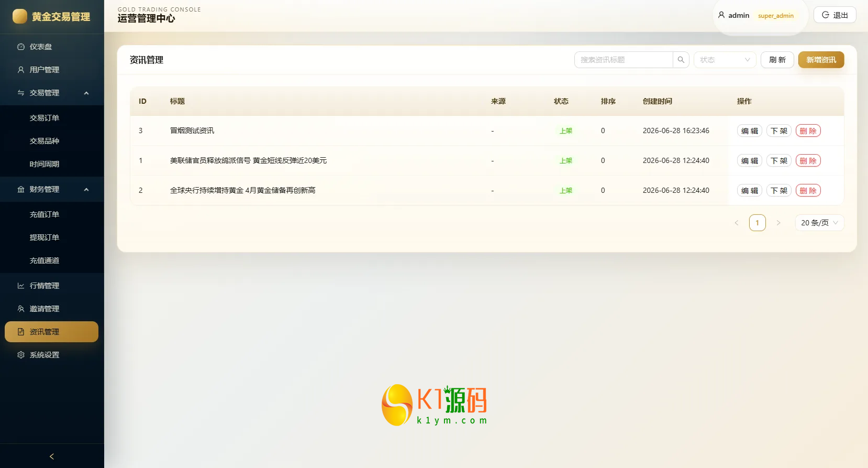The height and width of the screenshot is (468, 868).
Task: Click title 美联储官员释放鸽派信号 黄金短线反弹近20美元
Action: click(248, 160)
